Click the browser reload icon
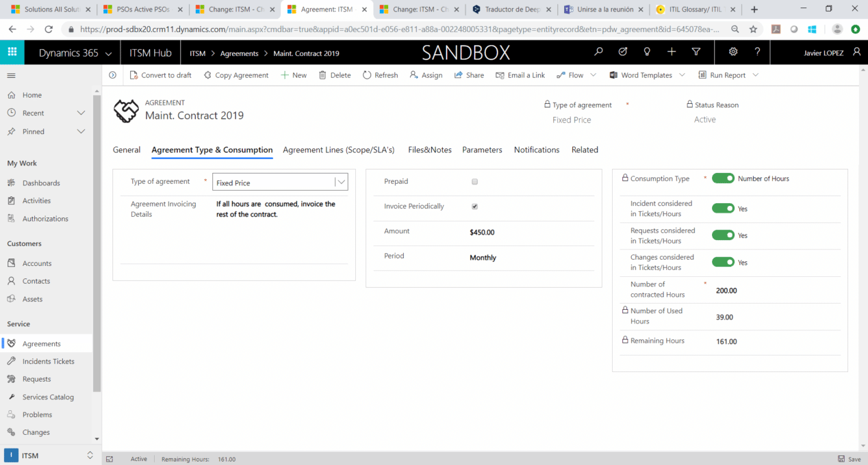The image size is (868, 465). coord(49,29)
